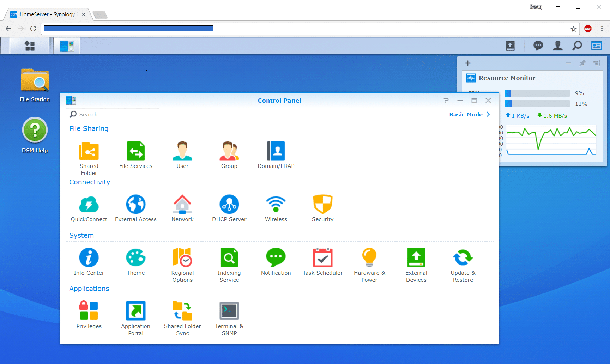Open Info Center
This screenshot has width=610, height=364.
tap(89, 262)
